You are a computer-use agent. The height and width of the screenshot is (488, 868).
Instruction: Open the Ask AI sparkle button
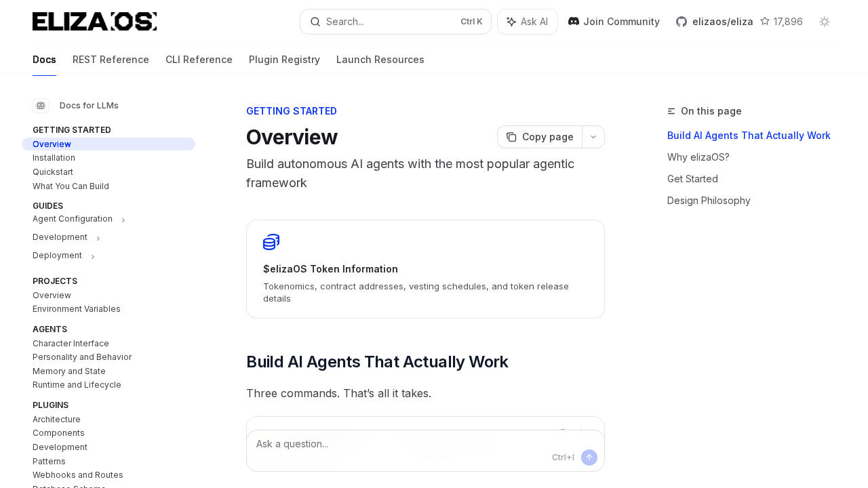527,22
